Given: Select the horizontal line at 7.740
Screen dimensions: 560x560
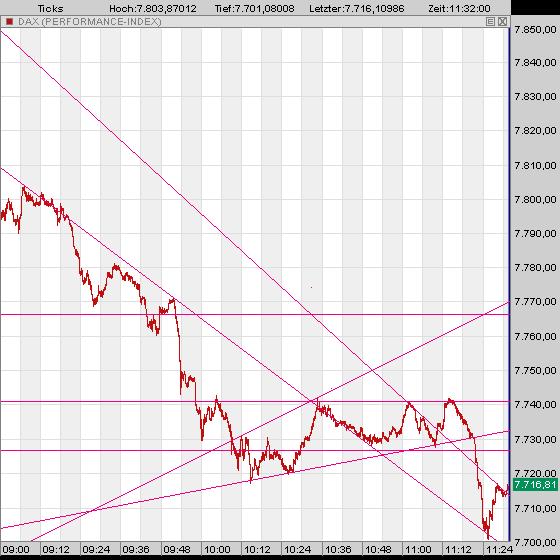Looking at the screenshot, I should (255, 402).
